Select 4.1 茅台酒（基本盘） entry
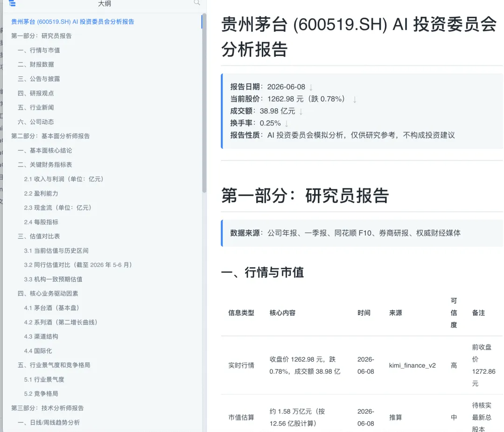Image resolution: width=504 pixels, height=432 pixels. pos(52,308)
